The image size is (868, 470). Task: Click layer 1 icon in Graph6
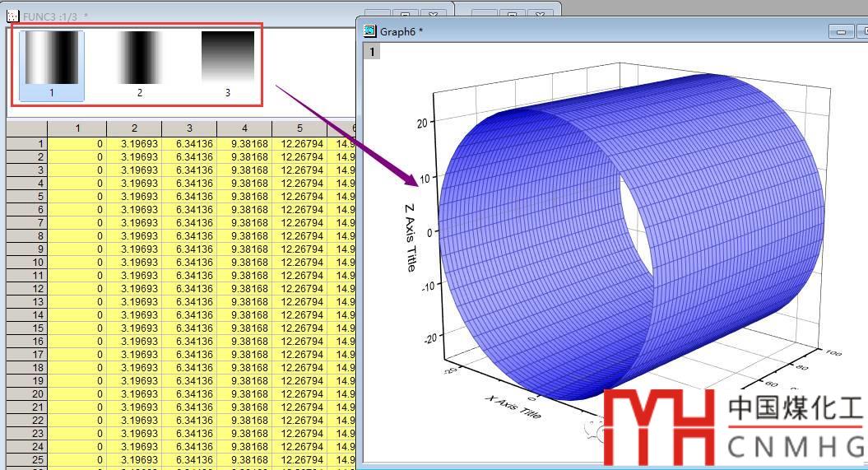point(372,52)
